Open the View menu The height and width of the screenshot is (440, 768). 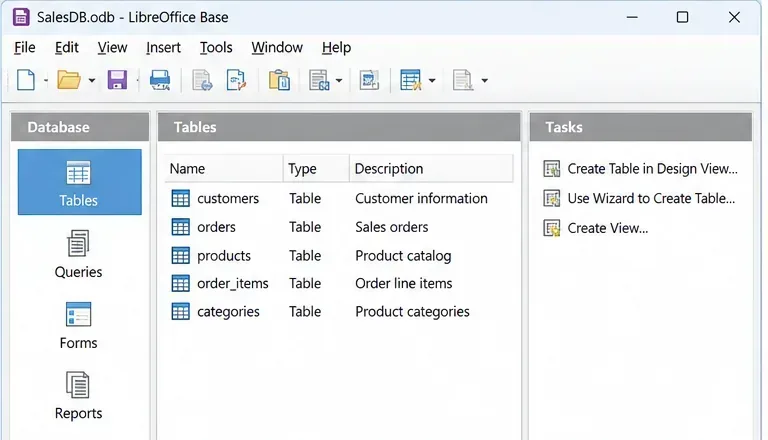112,48
